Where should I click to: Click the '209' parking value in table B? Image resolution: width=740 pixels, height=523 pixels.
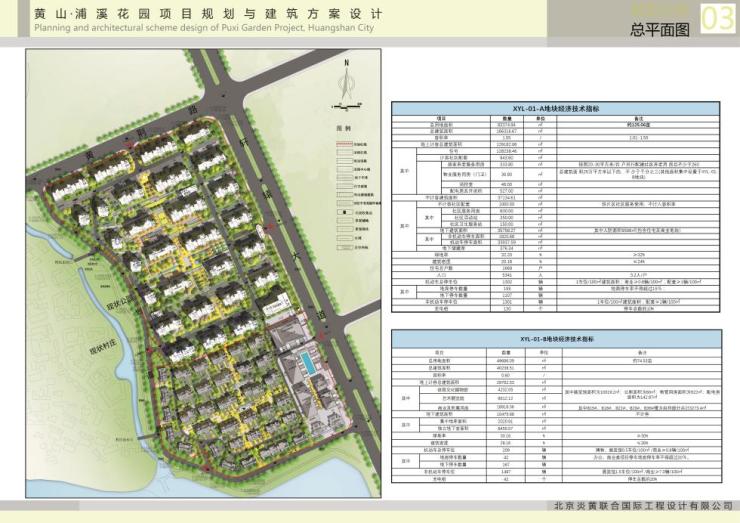(508, 450)
